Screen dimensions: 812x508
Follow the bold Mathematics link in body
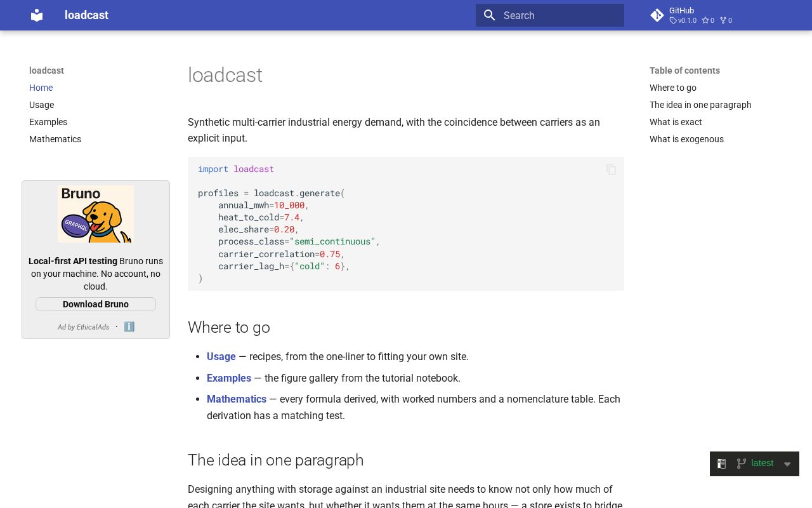pos(237,399)
